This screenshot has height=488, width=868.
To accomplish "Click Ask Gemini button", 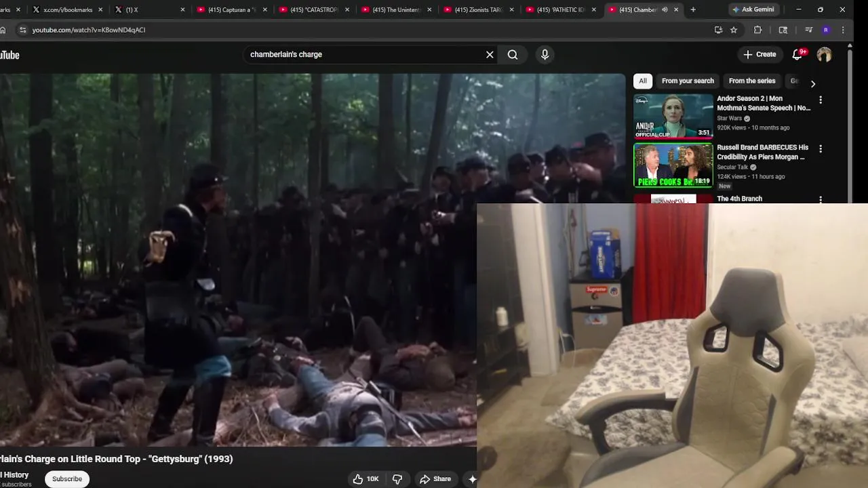I will click(x=753, y=9).
